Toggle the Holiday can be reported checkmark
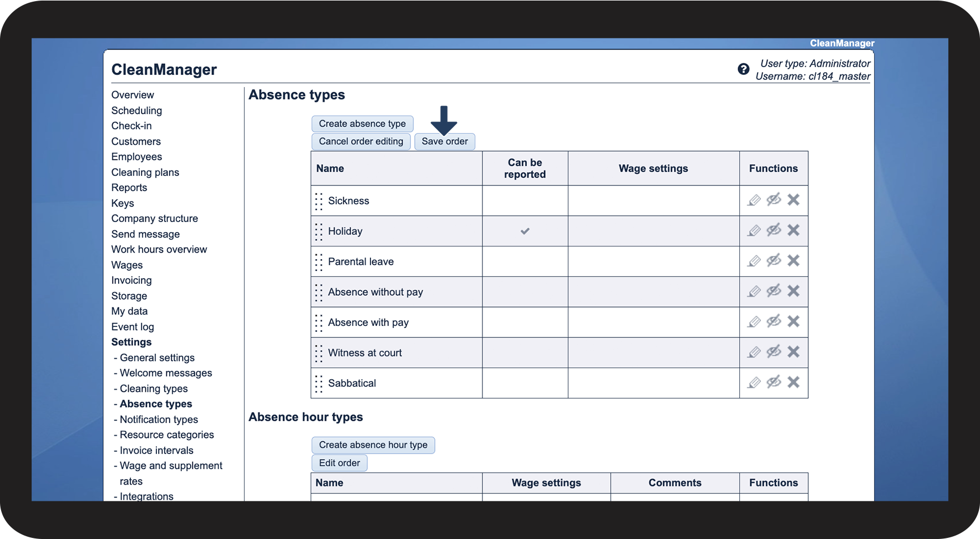The height and width of the screenshot is (539, 980). pos(525,231)
